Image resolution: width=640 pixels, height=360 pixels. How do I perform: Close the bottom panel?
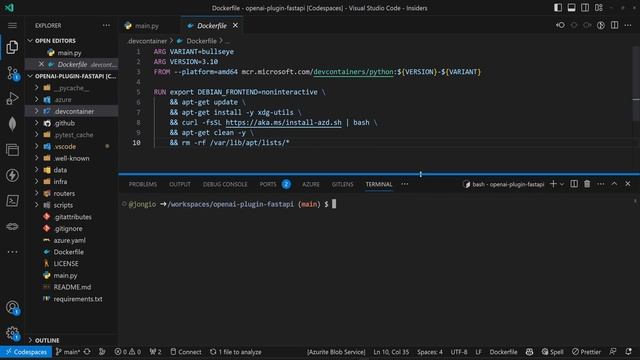click(x=628, y=184)
